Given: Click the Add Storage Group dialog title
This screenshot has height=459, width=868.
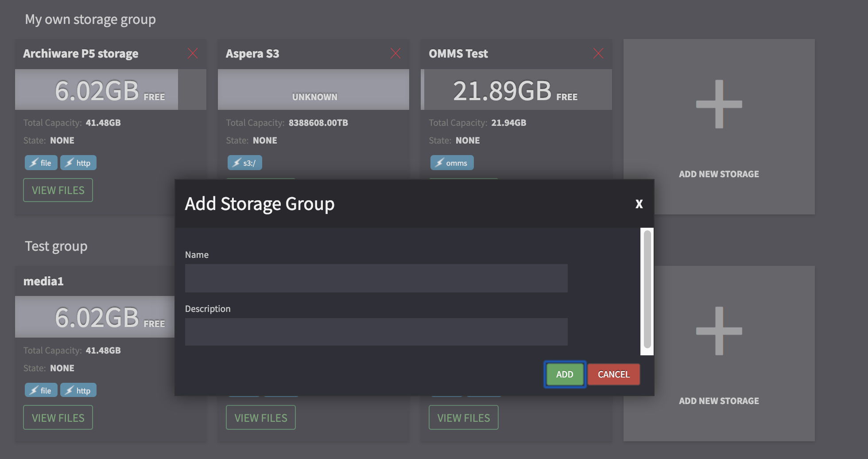Looking at the screenshot, I should (260, 204).
